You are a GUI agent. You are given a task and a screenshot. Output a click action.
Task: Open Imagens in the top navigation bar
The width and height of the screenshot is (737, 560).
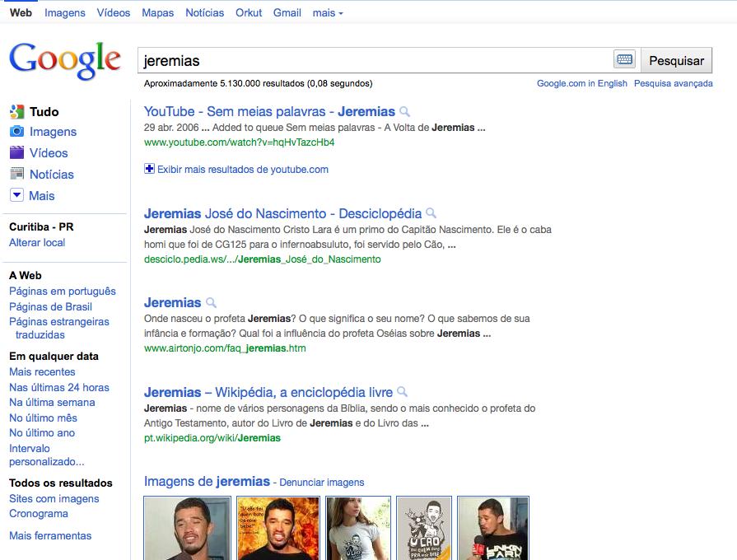tap(65, 12)
